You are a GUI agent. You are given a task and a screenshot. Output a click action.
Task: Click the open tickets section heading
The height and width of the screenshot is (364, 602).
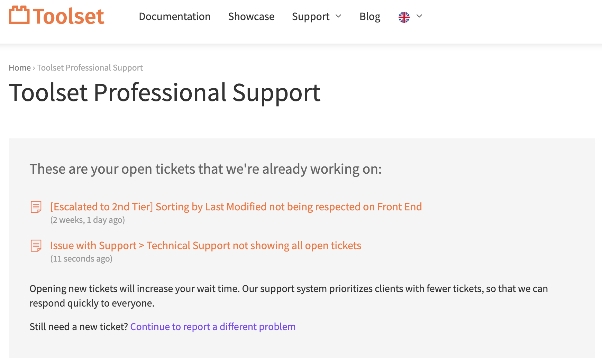[206, 169]
